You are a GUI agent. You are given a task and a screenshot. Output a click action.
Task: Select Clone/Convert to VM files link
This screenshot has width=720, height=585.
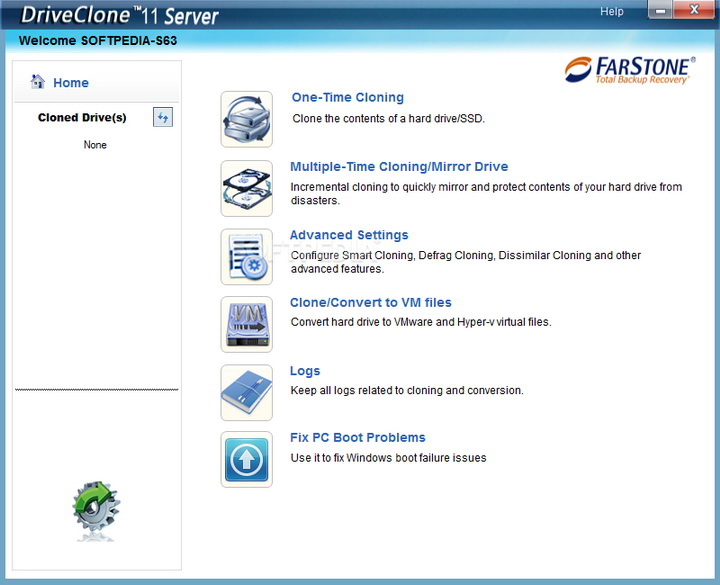(371, 303)
